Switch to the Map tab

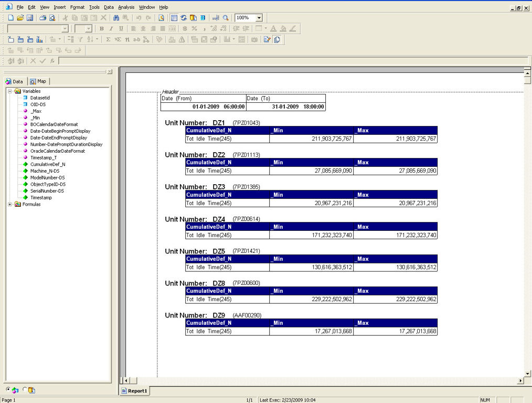click(x=39, y=81)
